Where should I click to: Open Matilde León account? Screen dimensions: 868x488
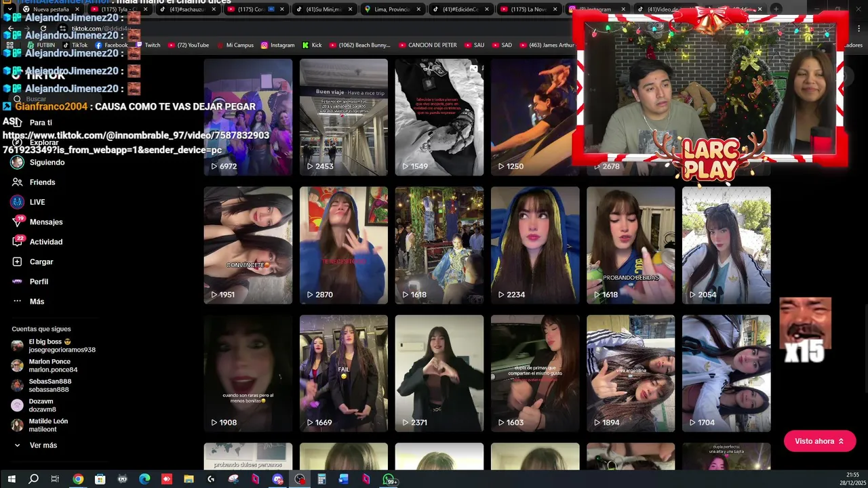[x=40, y=425]
